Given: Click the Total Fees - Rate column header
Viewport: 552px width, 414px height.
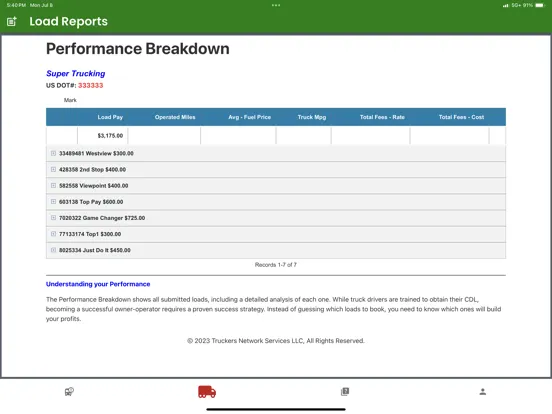Looking at the screenshot, I should click(382, 117).
